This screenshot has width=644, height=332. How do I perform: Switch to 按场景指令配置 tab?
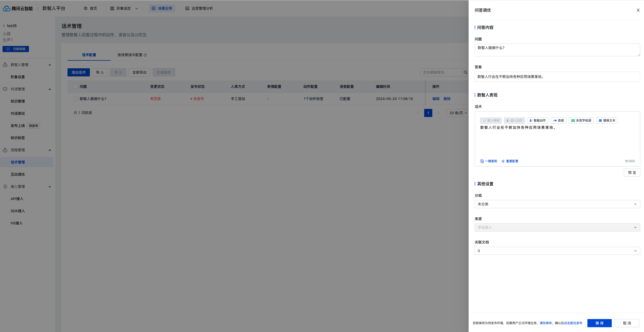(x=130, y=55)
